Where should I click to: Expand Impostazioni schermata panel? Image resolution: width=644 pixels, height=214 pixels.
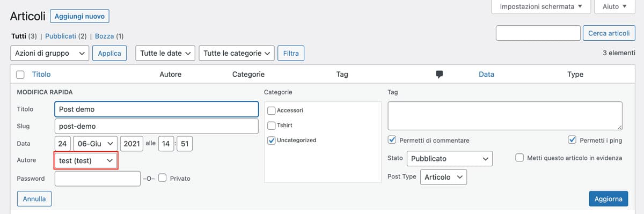[x=541, y=6]
